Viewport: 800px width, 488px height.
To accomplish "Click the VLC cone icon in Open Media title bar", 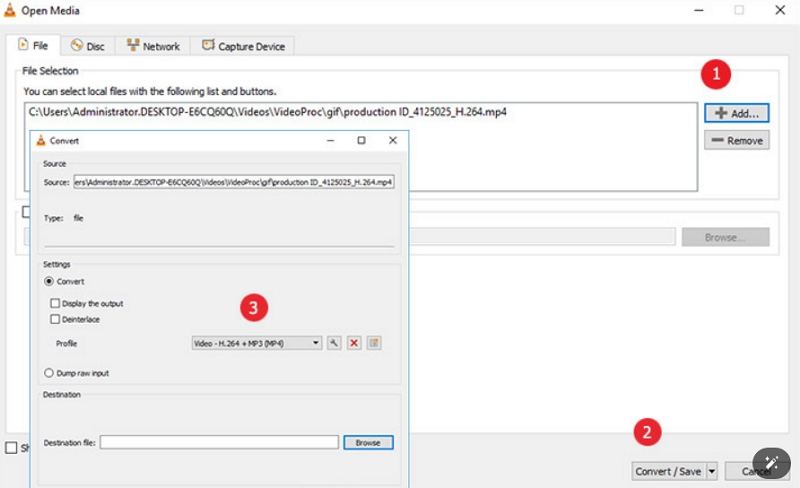I will pos(10,10).
